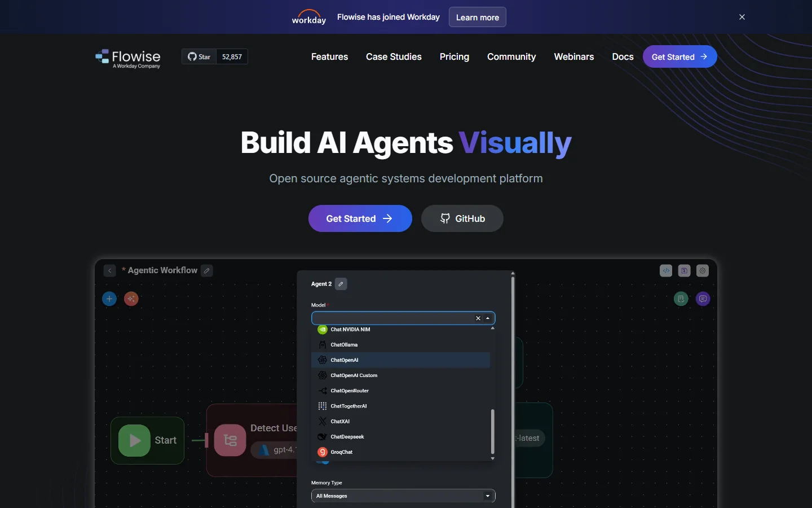Select Chat NVIDIA NIM from the list
This screenshot has height=508, width=812.
[x=401, y=329]
